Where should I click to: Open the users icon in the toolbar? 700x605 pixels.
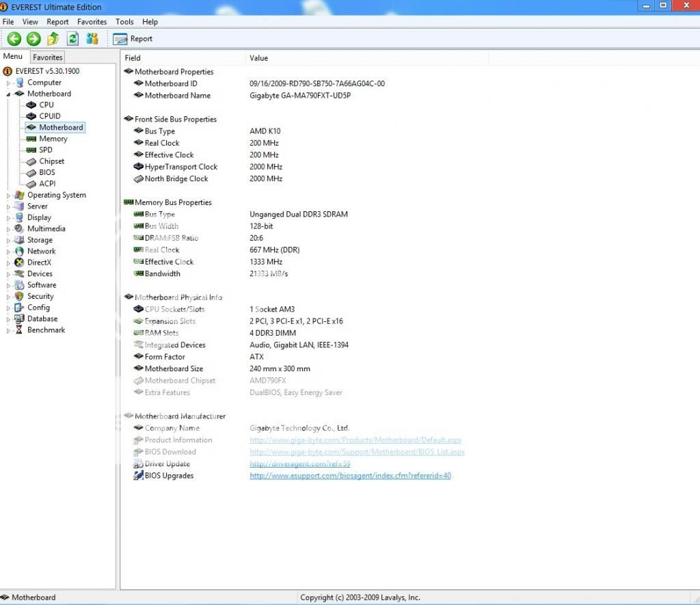click(92, 39)
